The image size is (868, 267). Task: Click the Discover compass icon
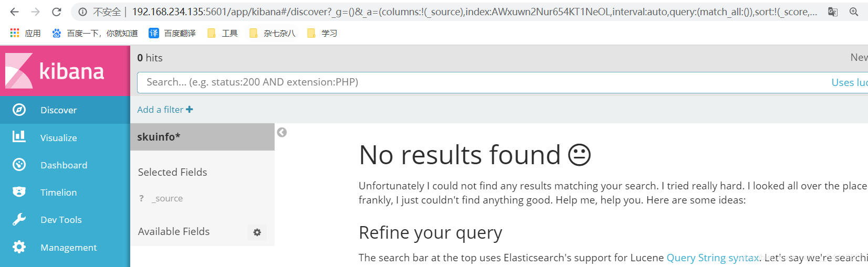[19, 110]
